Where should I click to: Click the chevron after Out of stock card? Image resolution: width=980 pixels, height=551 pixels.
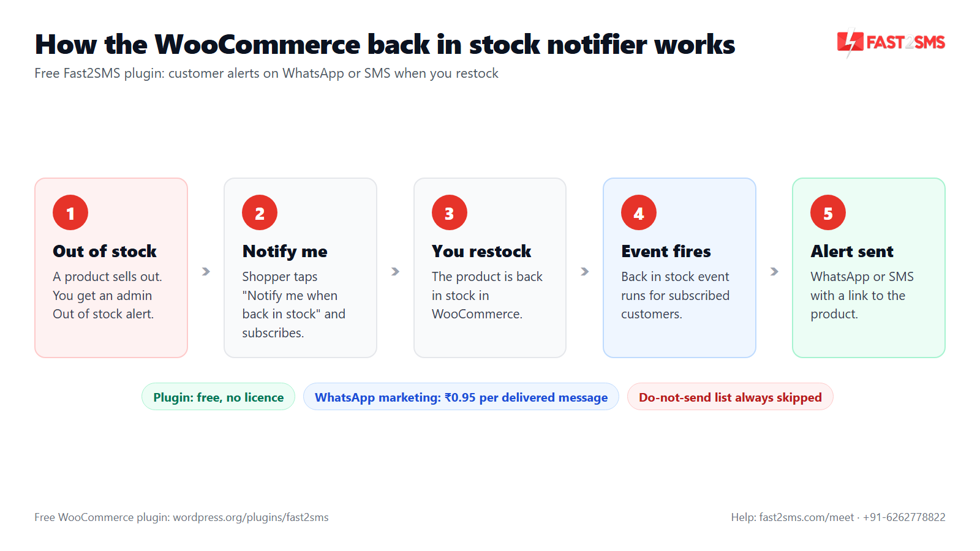tap(206, 271)
